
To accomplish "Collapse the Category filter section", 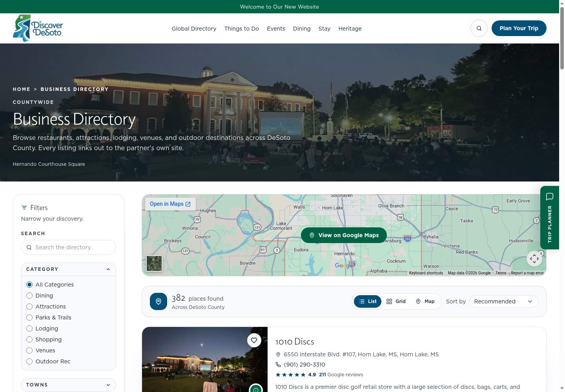I will tap(69, 269).
